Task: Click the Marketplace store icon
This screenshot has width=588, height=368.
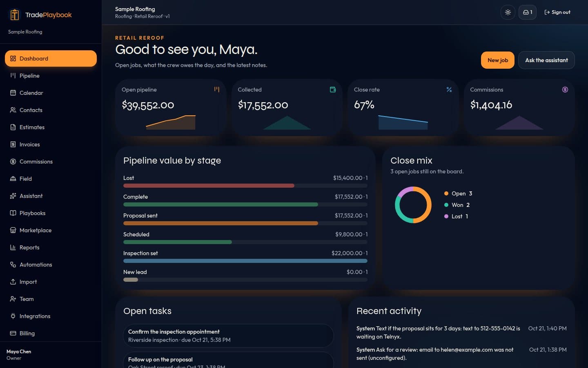Action: (x=13, y=230)
